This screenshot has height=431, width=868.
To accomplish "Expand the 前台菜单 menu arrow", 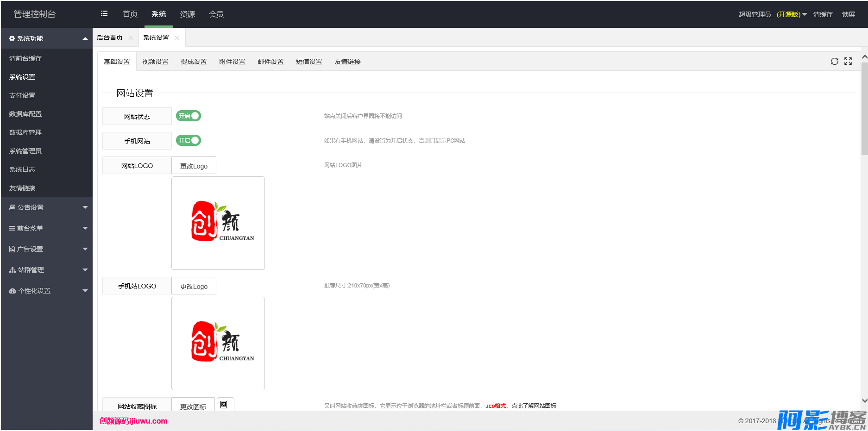I will [85, 228].
